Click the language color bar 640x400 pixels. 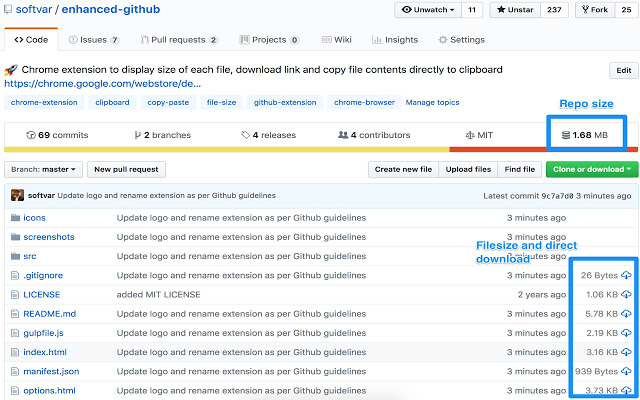click(x=321, y=150)
